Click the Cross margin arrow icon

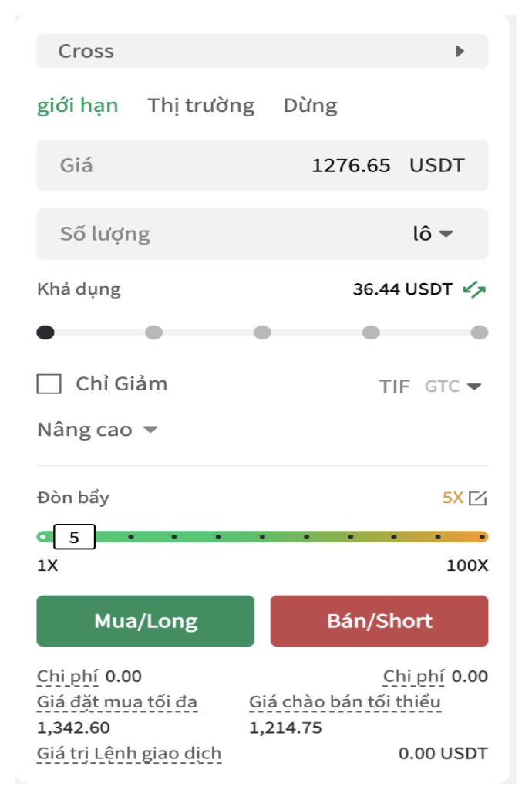(x=460, y=51)
